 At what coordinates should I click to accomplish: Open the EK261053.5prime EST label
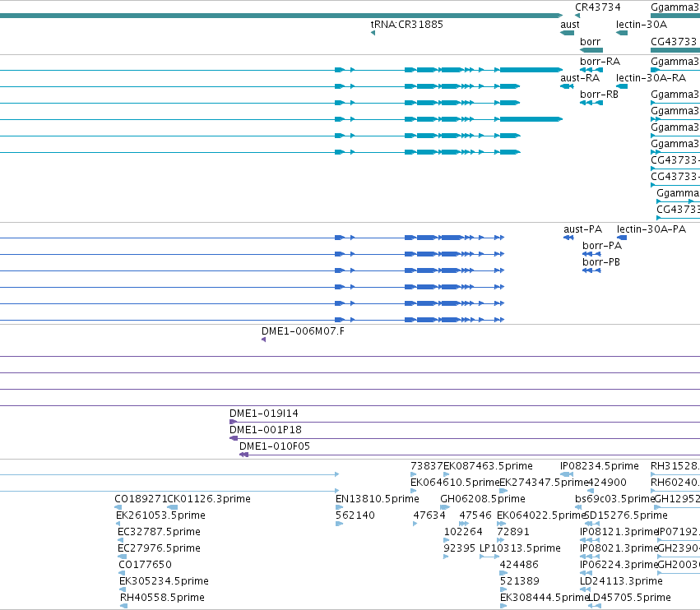pos(160,515)
